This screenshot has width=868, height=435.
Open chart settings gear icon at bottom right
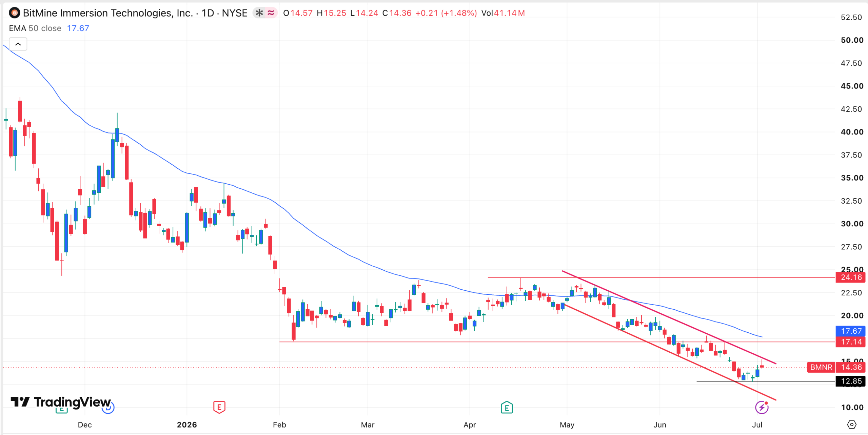click(x=851, y=424)
